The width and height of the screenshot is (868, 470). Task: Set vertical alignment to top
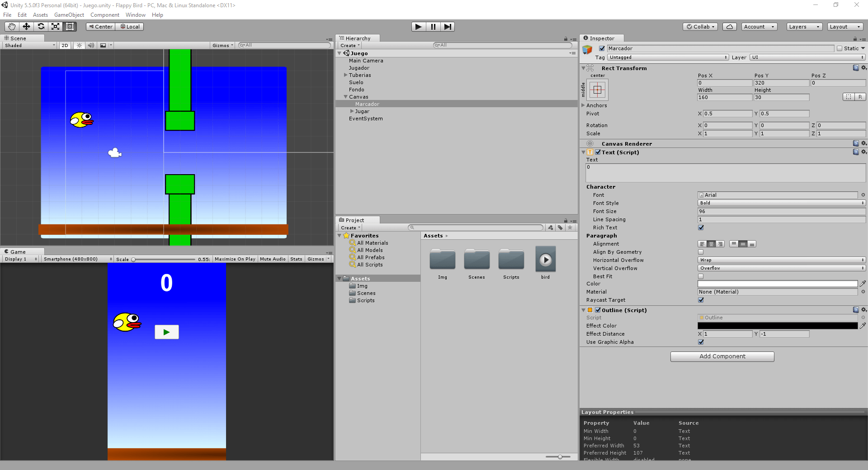click(x=734, y=244)
